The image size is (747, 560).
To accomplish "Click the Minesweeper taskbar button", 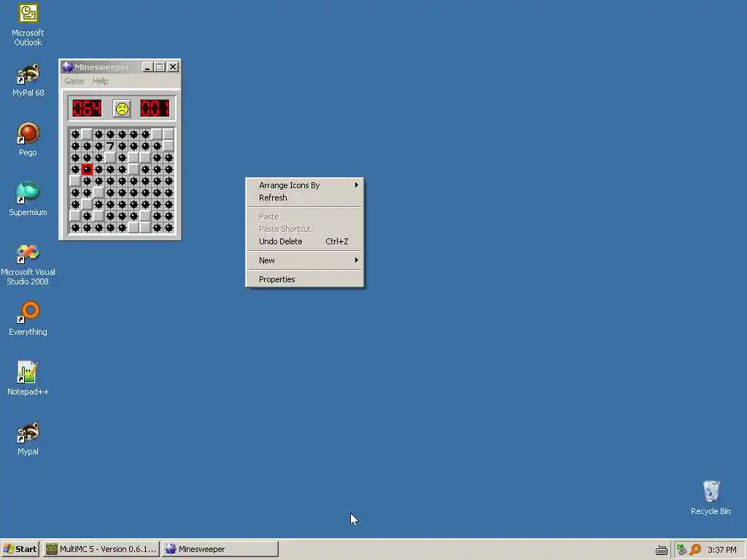I will [220, 549].
